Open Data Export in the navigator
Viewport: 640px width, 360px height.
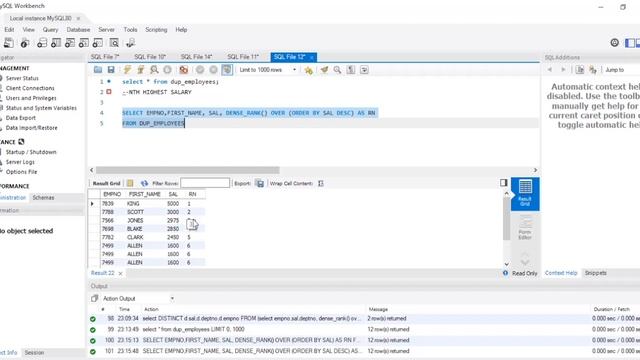[21, 118]
